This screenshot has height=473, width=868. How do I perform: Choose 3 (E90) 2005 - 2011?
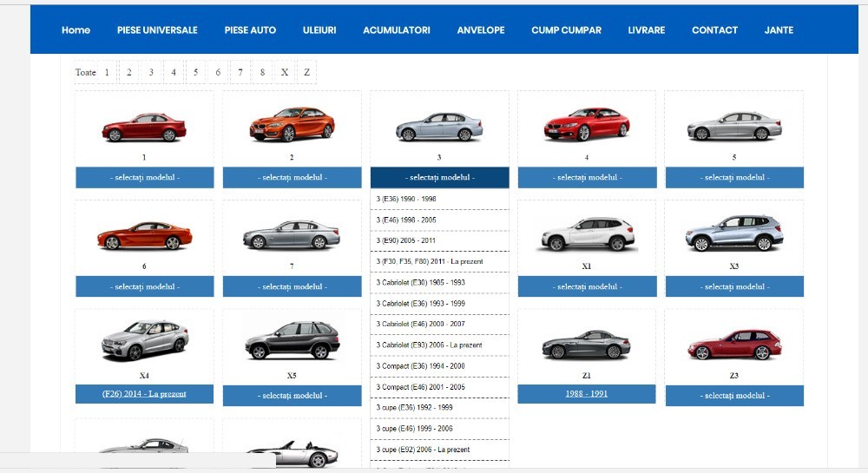point(439,240)
